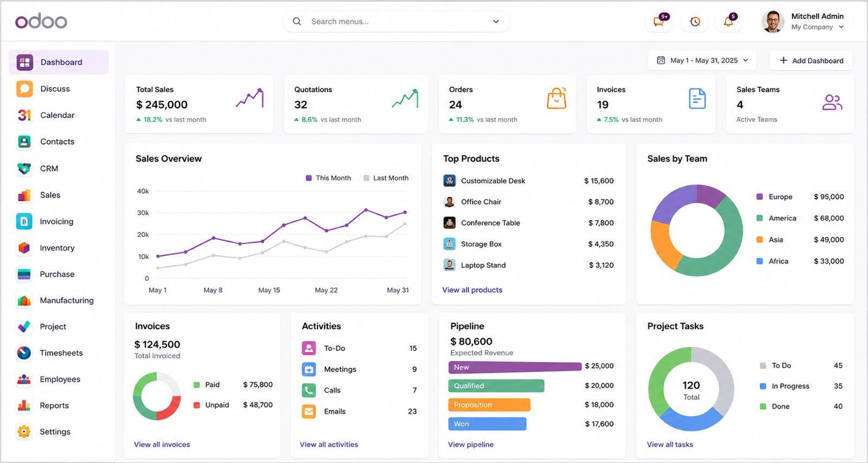Focus the Search menus input field
868x463 pixels.
(x=396, y=22)
